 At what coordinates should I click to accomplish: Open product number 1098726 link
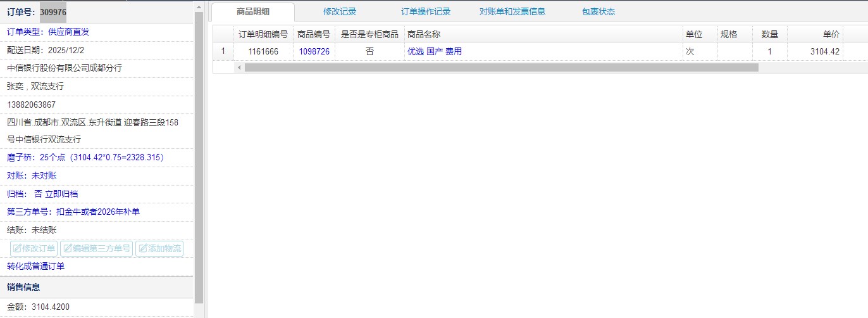tap(314, 52)
